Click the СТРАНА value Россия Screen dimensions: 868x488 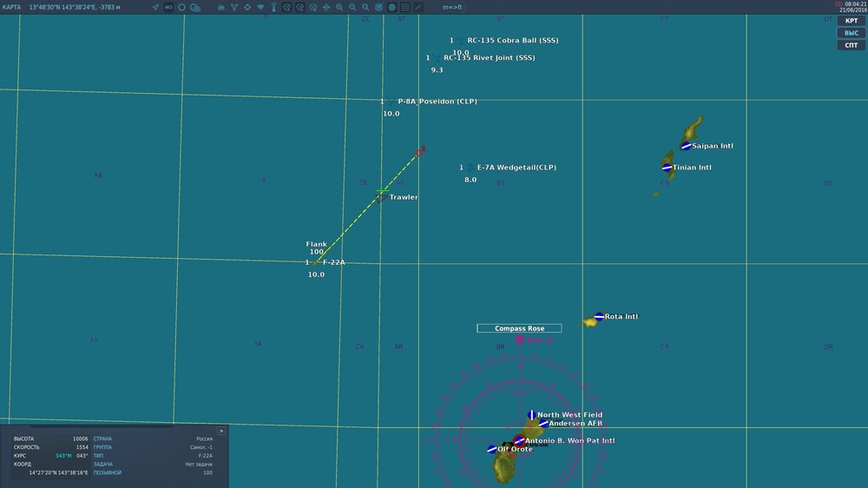coord(204,439)
